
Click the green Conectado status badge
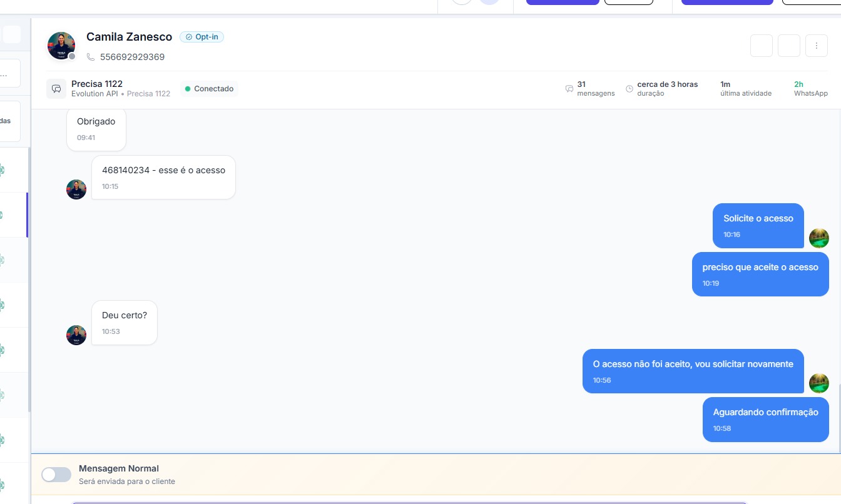pos(209,89)
